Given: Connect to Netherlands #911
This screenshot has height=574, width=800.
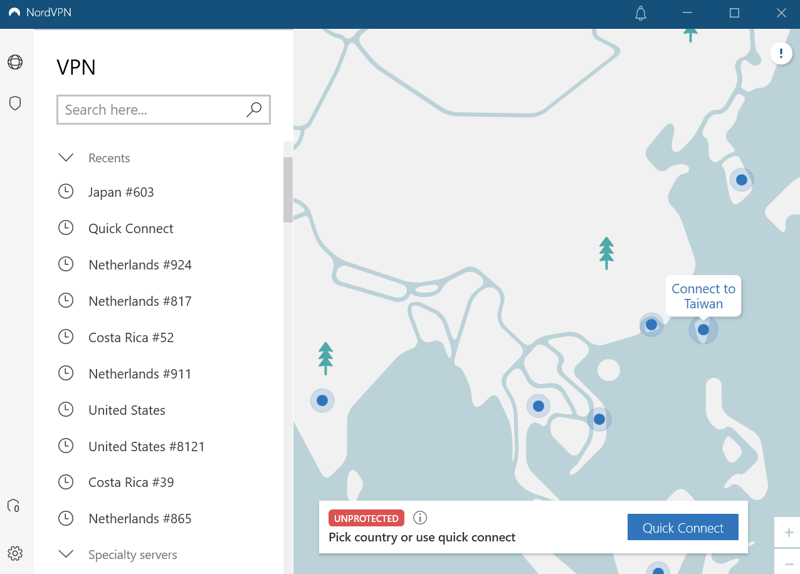Looking at the screenshot, I should [x=140, y=373].
